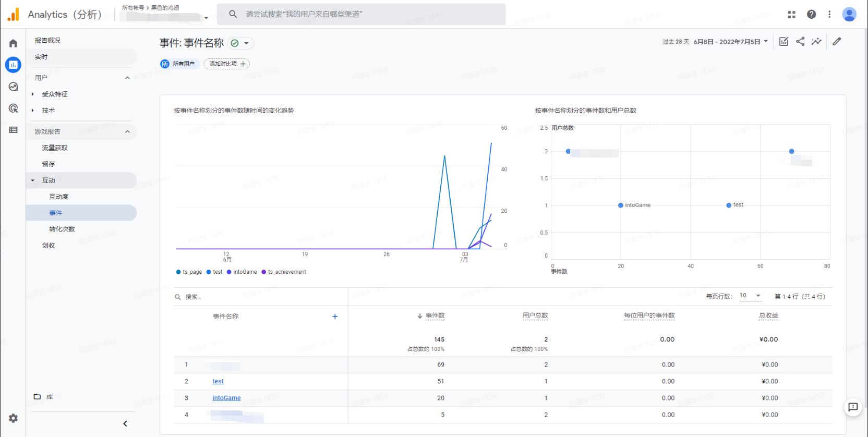
Task: Open Admin settings gear icon
Action: [13, 418]
